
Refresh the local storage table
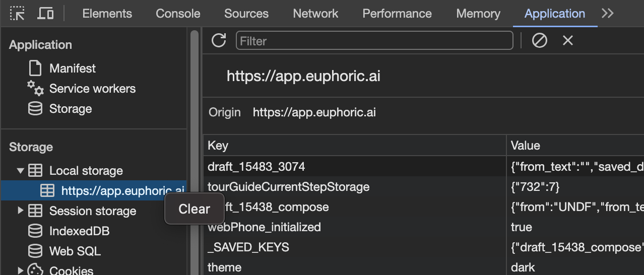click(219, 41)
